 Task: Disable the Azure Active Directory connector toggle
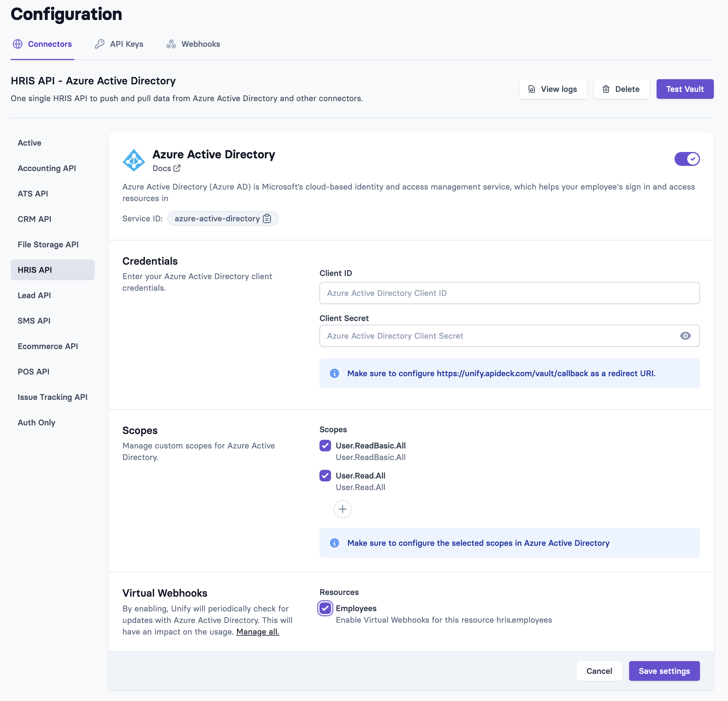pyautogui.click(x=687, y=159)
